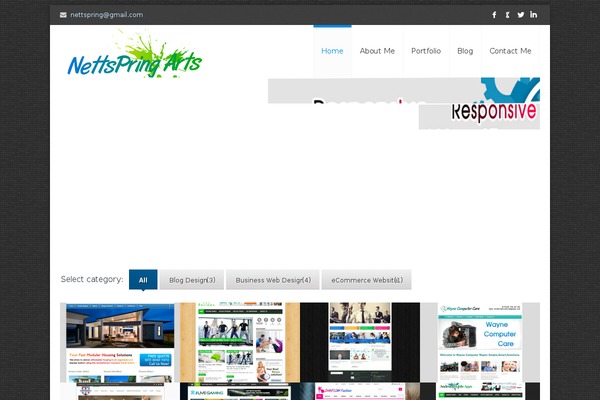
Task: Click the NettsPring Arts logo
Action: pyautogui.click(x=135, y=54)
